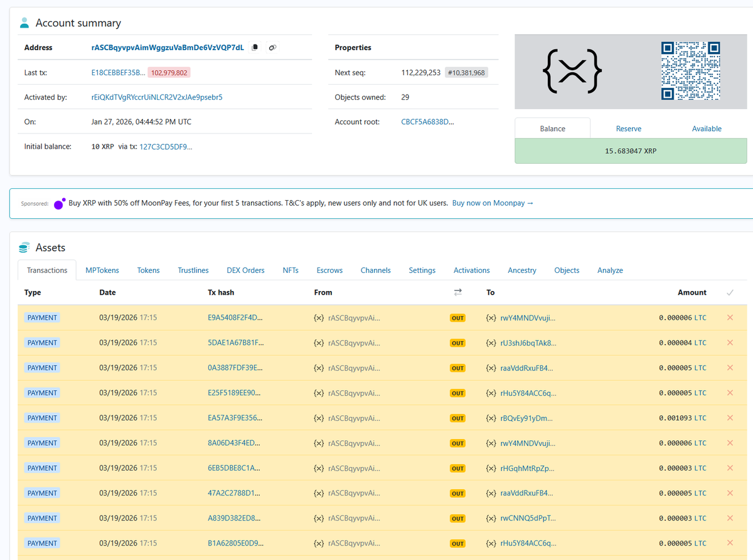753x560 pixels.
Task: Click the From account icon in row E9A5408F2F4D
Action: click(x=319, y=318)
